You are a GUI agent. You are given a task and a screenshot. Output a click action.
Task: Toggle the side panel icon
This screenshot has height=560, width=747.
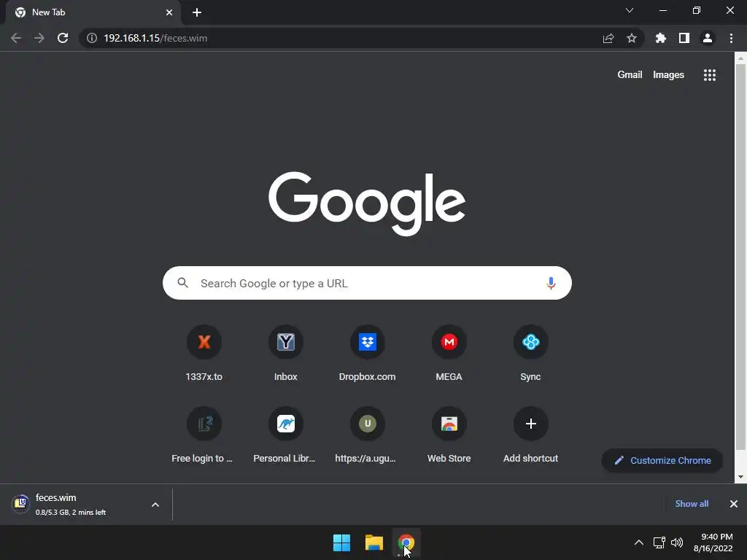[684, 38]
